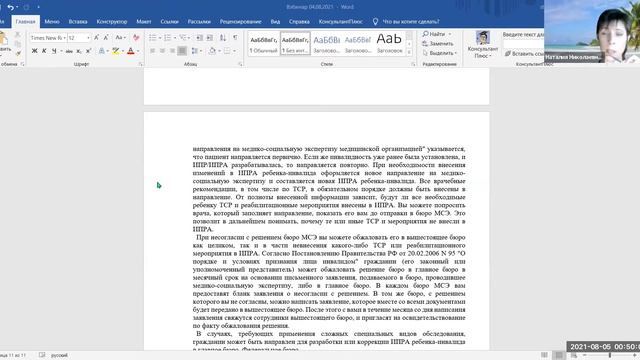
Task: Align text to the left
Action: [153, 51]
